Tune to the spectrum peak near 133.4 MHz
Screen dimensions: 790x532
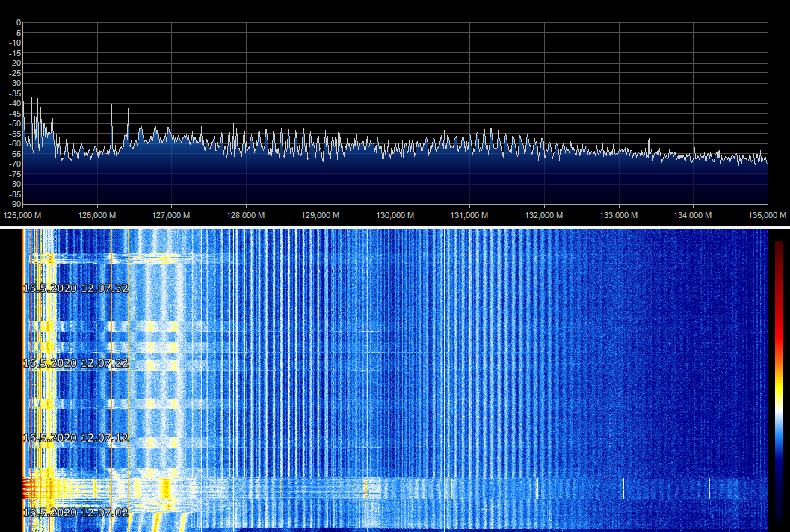[649, 124]
